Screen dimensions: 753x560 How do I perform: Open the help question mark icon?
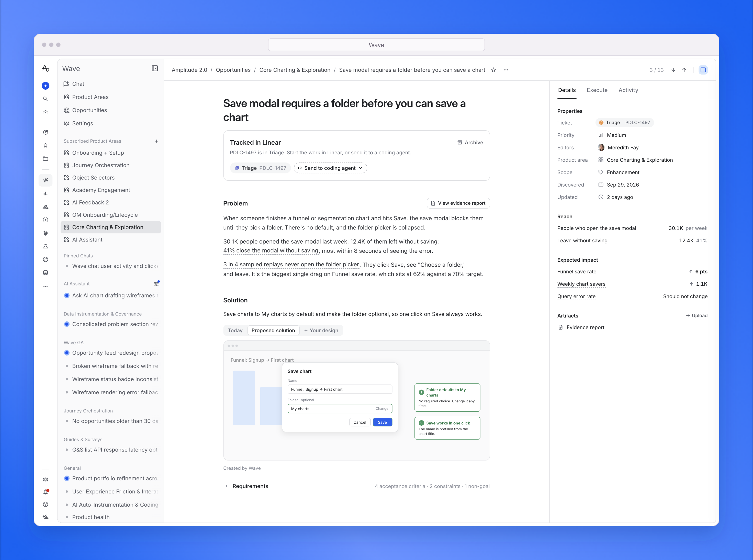[x=45, y=504]
